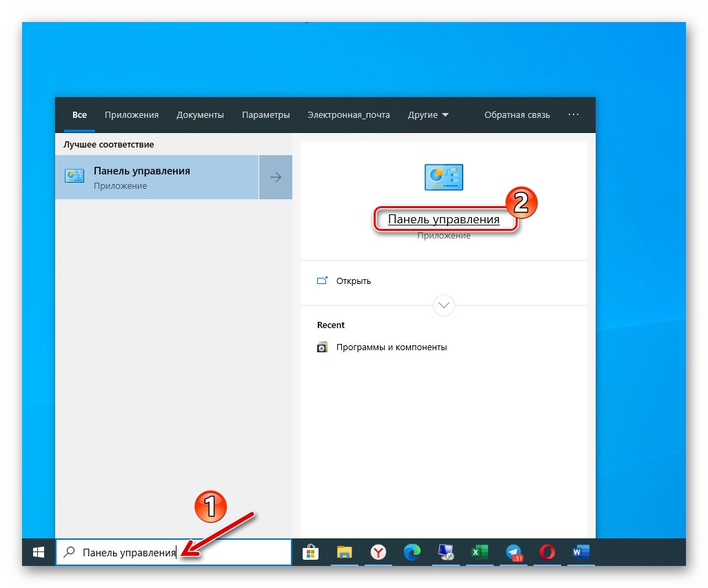708x588 pixels.
Task: Click the Обратная связь feedback button
Action: pos(517,115)
